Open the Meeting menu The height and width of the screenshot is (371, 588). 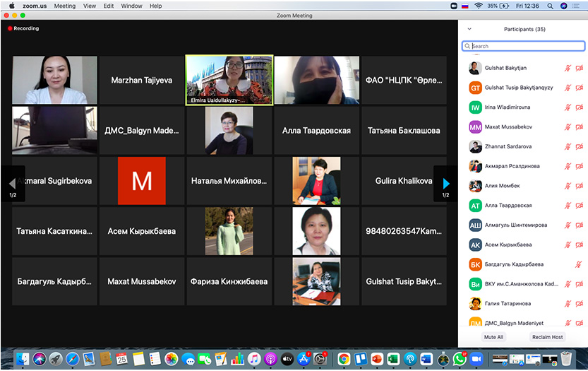pyautogui.click(x=64, y=6)
